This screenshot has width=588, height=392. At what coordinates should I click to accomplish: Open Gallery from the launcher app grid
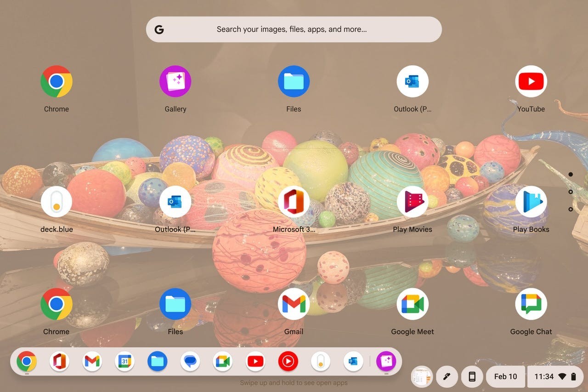(x=175, y=81)
